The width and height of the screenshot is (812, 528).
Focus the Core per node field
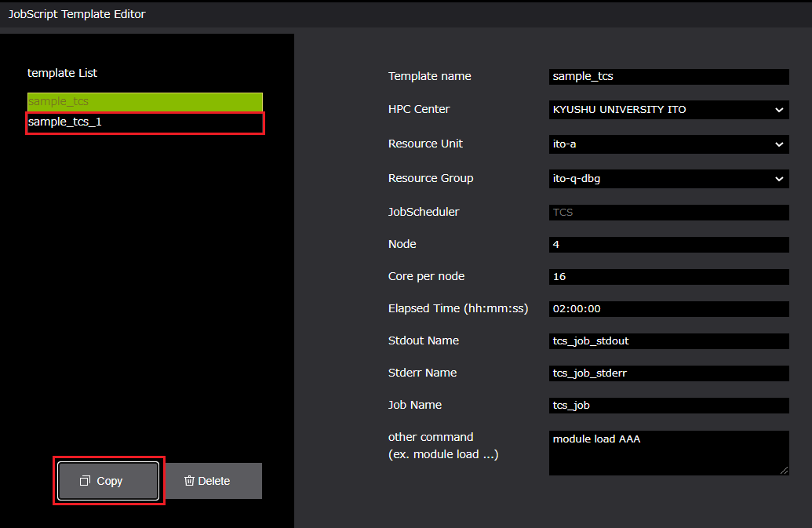tap(668, 277)
